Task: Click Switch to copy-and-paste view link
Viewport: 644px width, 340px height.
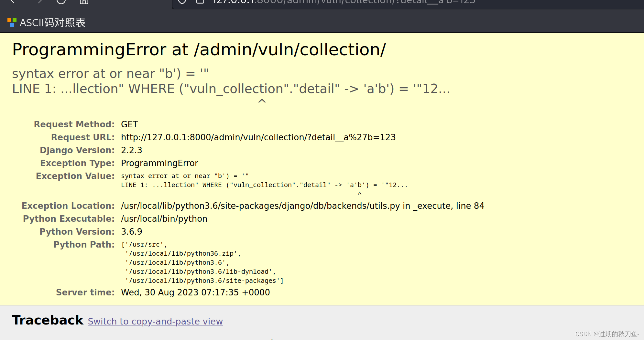Action: [x=155, y=321]
